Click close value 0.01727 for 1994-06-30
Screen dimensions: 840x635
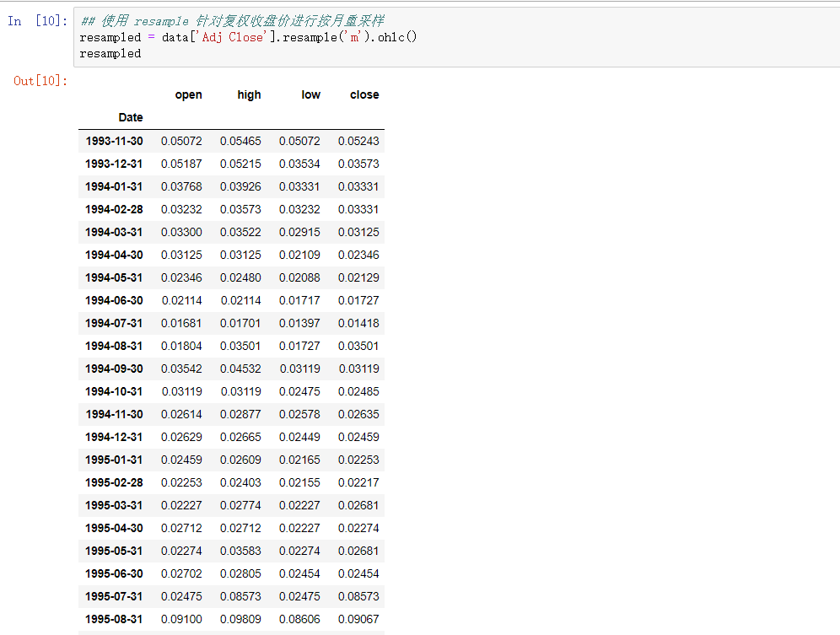358,300
